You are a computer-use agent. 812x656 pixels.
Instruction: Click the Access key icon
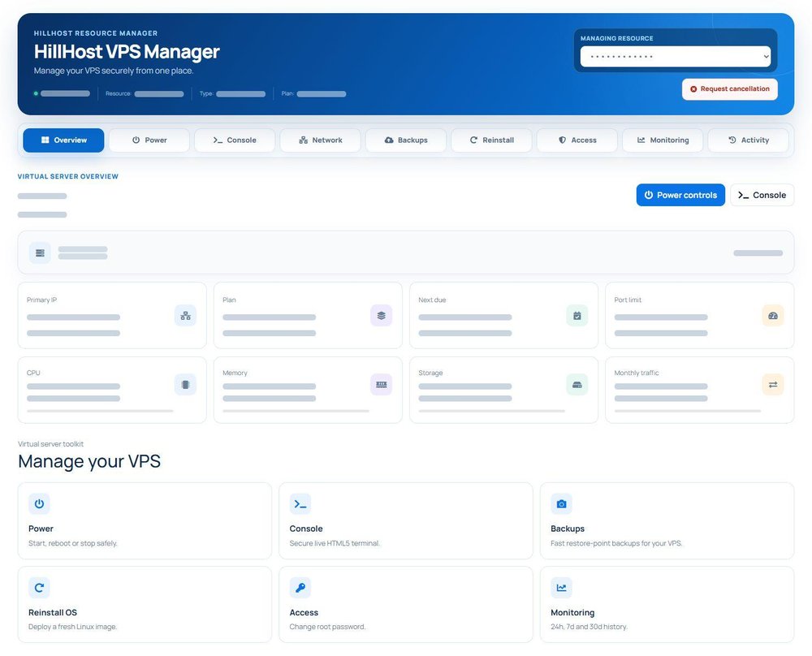(300, 588)
